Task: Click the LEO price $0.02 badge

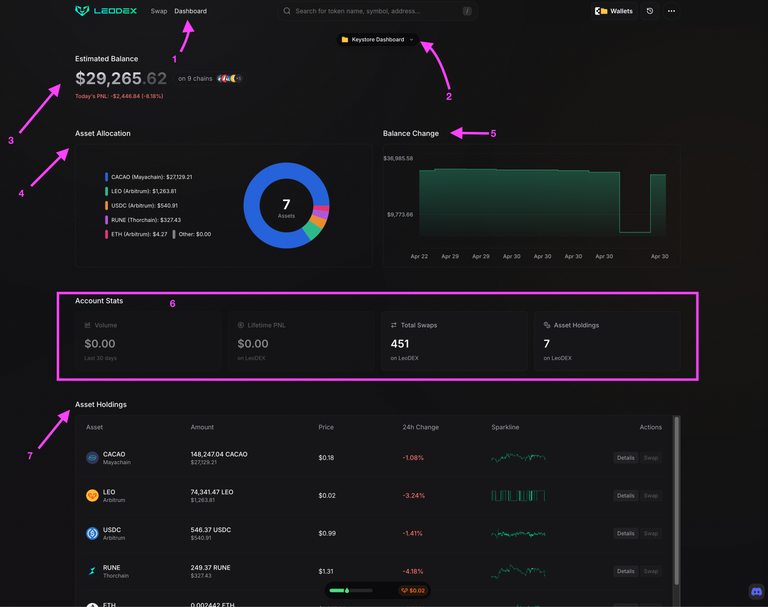Action: click(413, 590)
